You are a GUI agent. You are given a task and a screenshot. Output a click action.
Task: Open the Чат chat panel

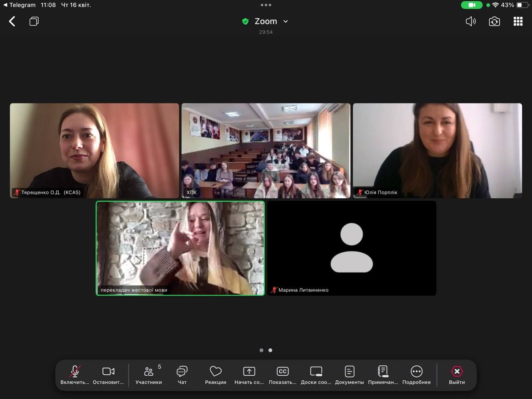182,374
